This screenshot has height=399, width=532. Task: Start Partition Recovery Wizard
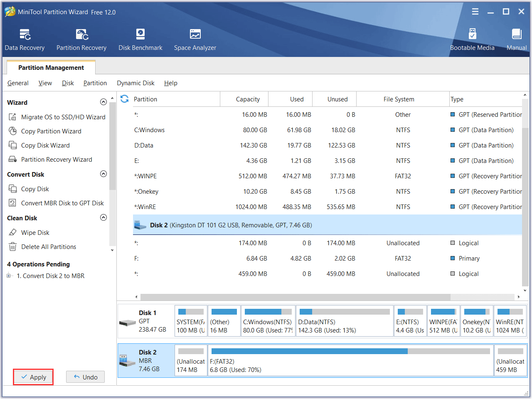pyautogui.click(x=50, y=160)
